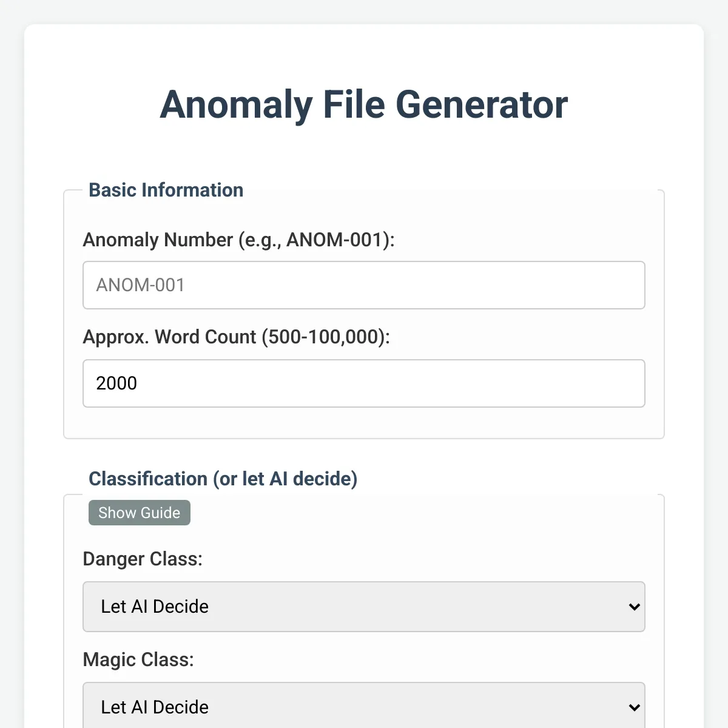Click the Show Guide button
This screenshot has width=728, height=728.
coord(140,513)
